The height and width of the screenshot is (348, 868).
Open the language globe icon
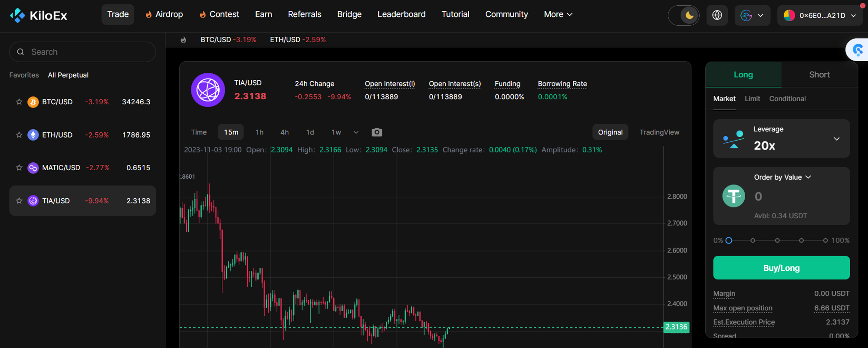(x=717, y=15)
